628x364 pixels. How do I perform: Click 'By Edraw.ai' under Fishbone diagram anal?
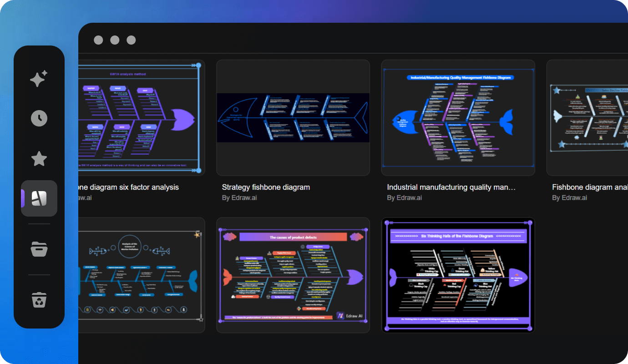click(570, 198)
